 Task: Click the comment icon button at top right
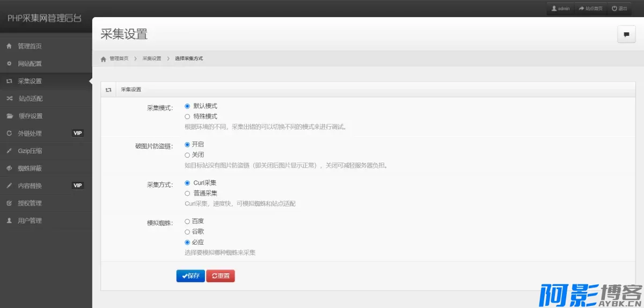click(x=626, y=34)
